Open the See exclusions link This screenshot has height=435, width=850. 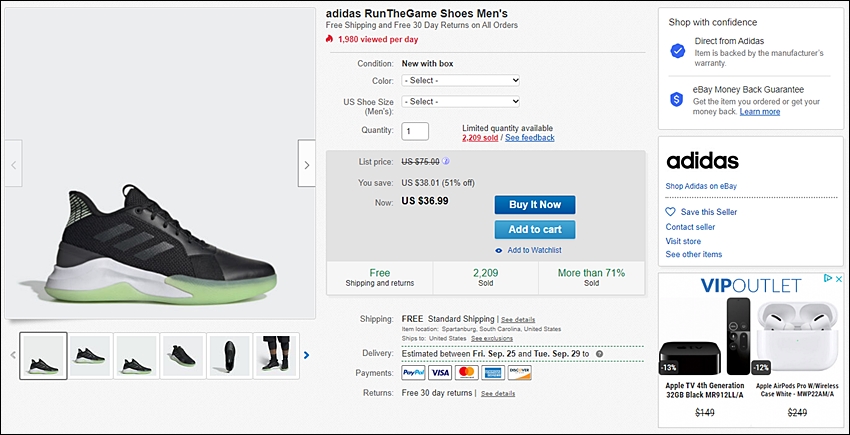pos(492,338)
